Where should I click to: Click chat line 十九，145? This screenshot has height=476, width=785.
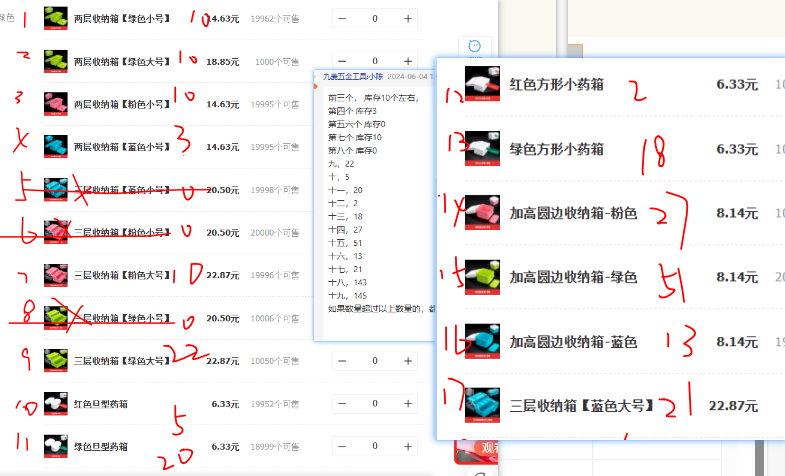point(347,295)
